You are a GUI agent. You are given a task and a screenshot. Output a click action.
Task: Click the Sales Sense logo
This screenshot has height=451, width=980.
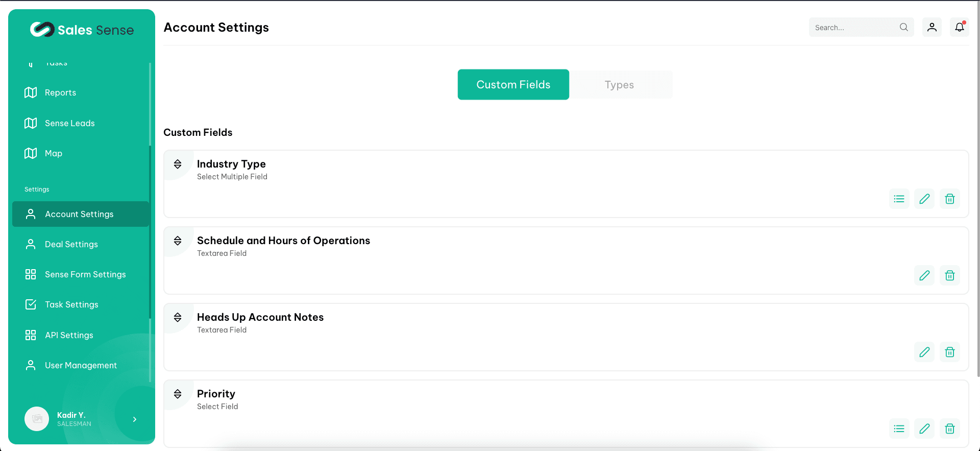point(82,30)
